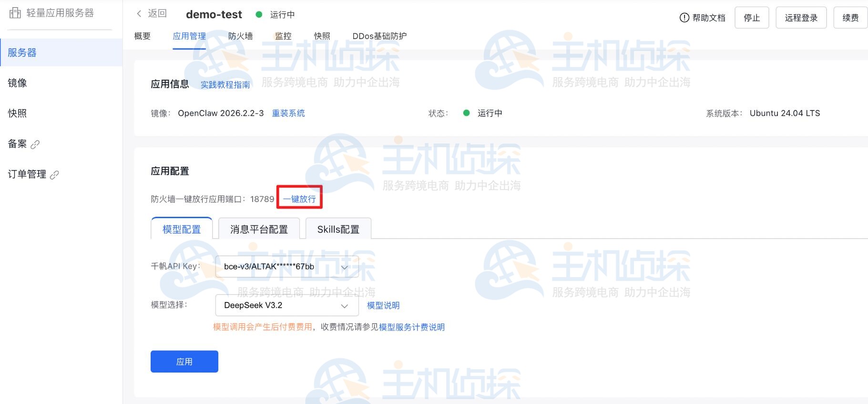The image size is (868, 404).
Task: Open the 监控 tab
Action: (x=283, y=36)
